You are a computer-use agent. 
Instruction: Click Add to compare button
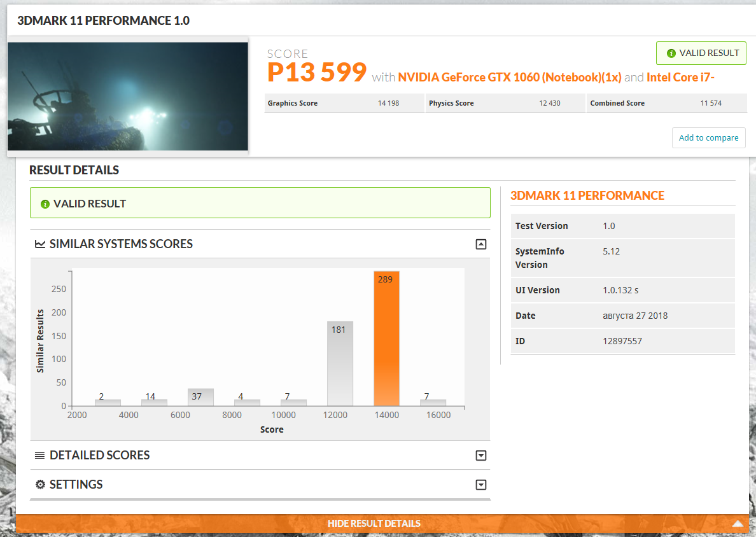pyautogui.click(x=708, y=138)
